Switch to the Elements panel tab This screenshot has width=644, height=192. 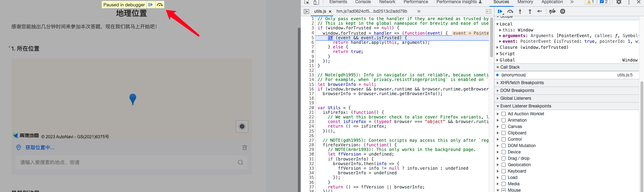click(338, 2)
